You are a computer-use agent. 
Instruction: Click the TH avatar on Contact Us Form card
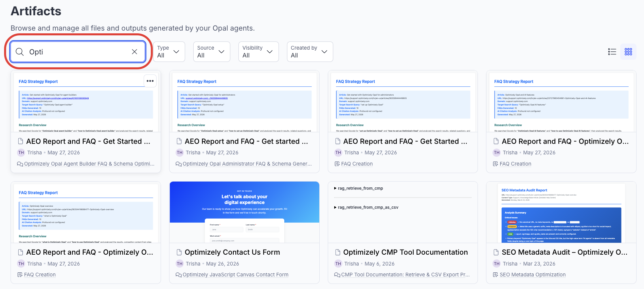pyautogui.click(x=180, y=264)
